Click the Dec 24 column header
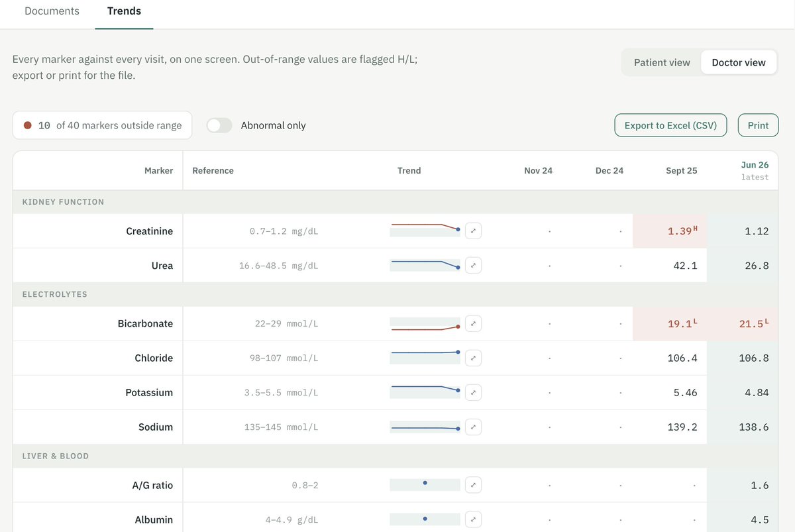 point(609,170)
